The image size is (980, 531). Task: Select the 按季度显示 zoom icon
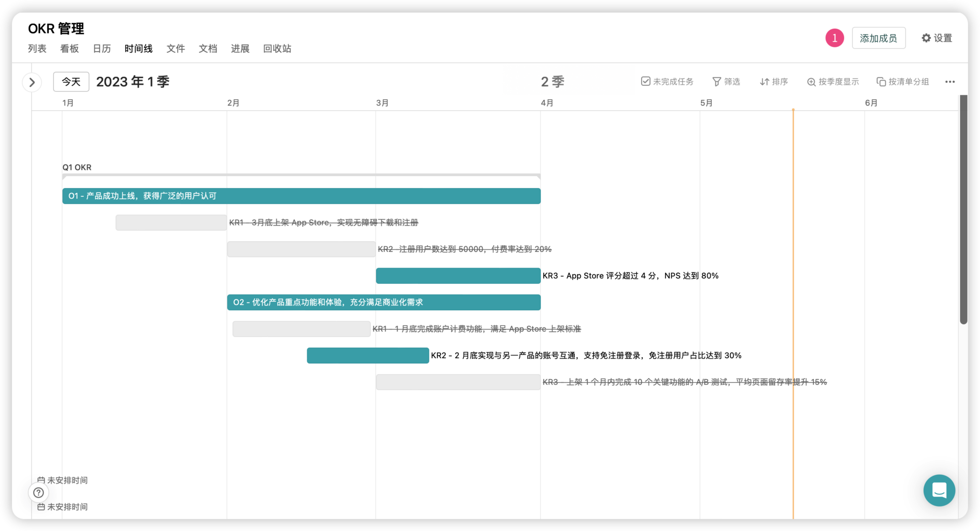811,81
